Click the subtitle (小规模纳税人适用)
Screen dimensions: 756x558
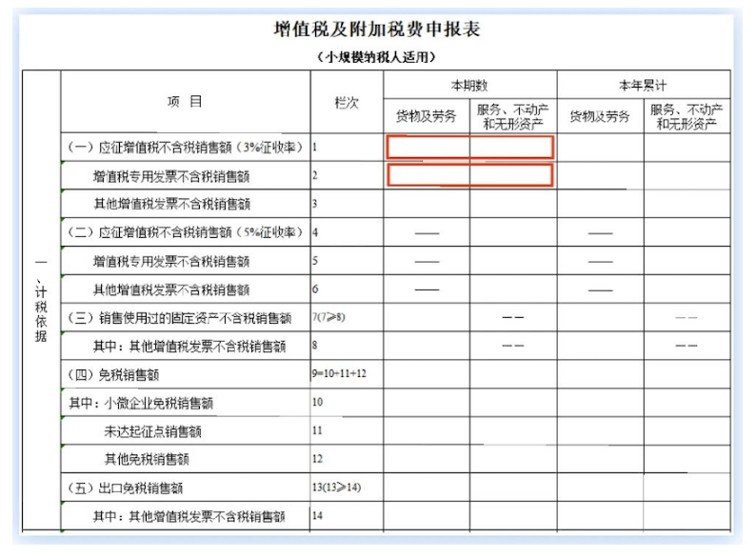click(376, 57)
